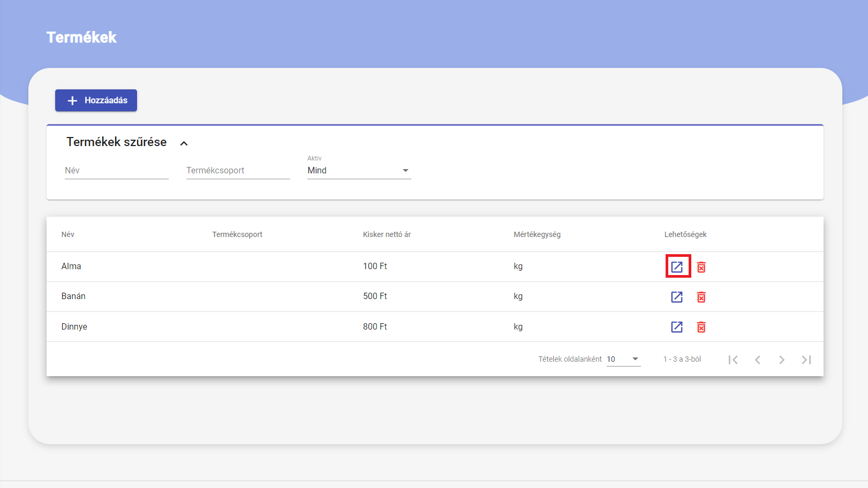The image size is (868, 488).
Task: Click the Termékek page title
Action: tap(81, 37)
